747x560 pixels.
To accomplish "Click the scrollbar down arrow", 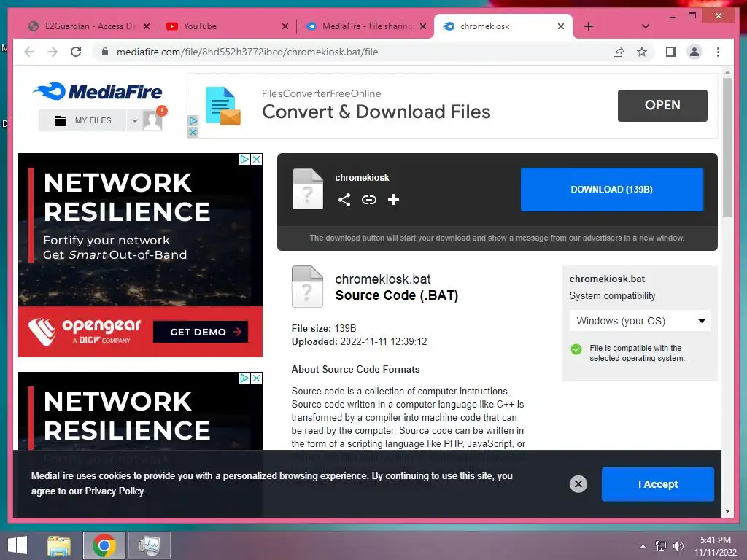I will coord(727,511).
